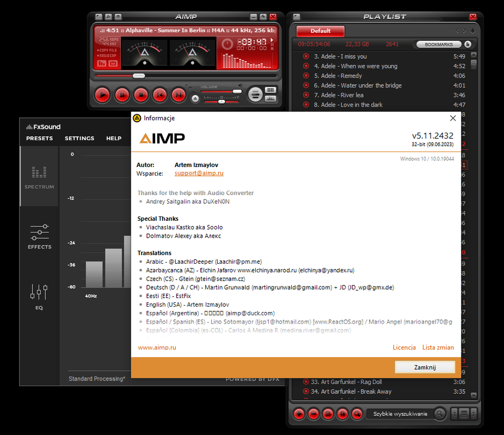Click the red marker beside Adele - Remedy
The width and height of the screenshot is (504, 435).
pyautogui.click(x=306, y=76)
